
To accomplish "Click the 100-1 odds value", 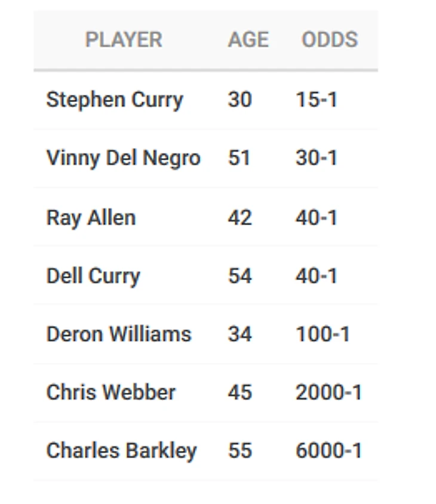I will (x=323, y=334).
